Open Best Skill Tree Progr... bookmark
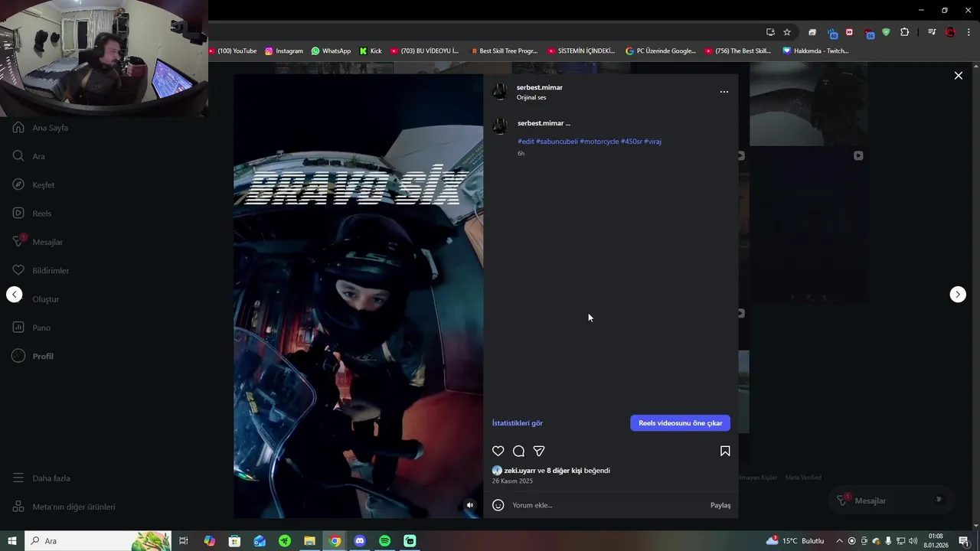 pyautogui.click(x=504, y=51)
